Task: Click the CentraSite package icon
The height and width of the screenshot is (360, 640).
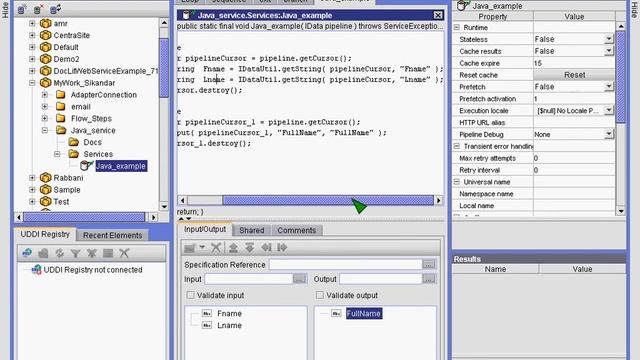Action: 46,35
